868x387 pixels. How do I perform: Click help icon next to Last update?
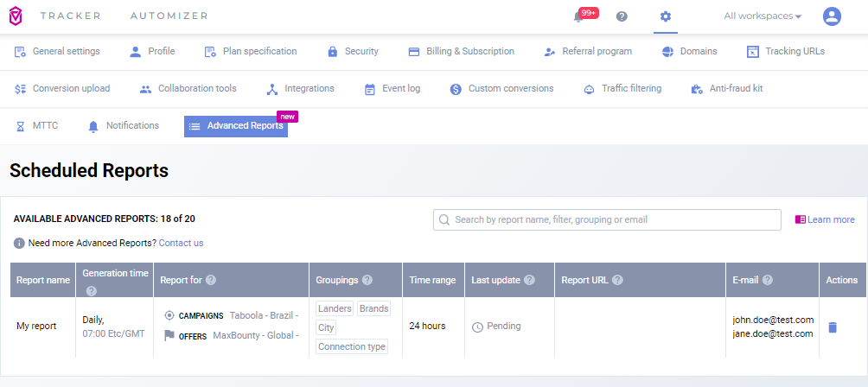[529, 280]
